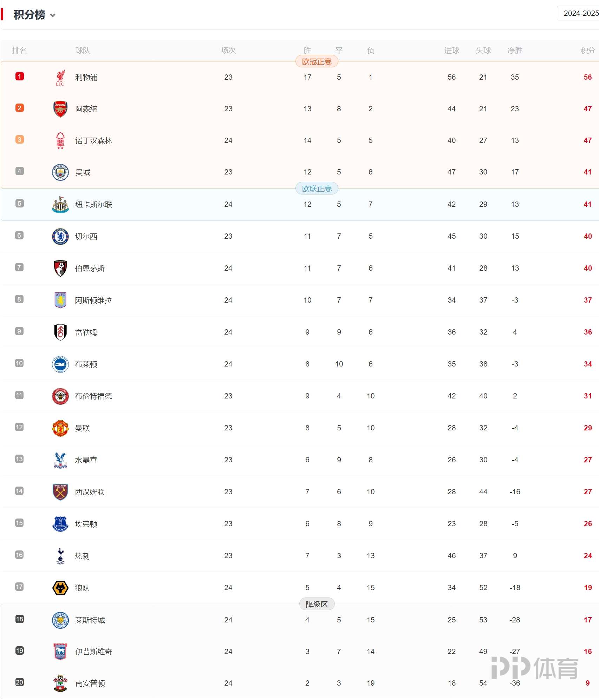This screenshot has height=700, width=599.
Task: Click the Wolves crest icon
Action: [60, 588]
